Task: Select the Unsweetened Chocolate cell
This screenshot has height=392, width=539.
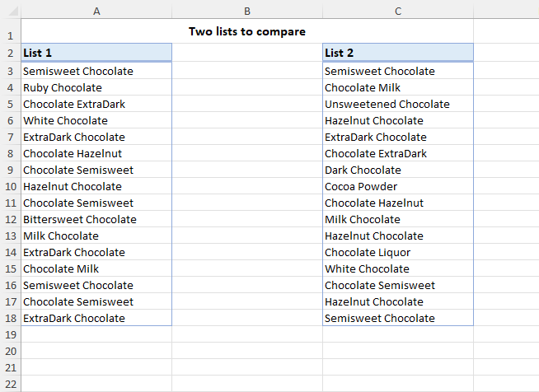Action: tap(398, 104)
